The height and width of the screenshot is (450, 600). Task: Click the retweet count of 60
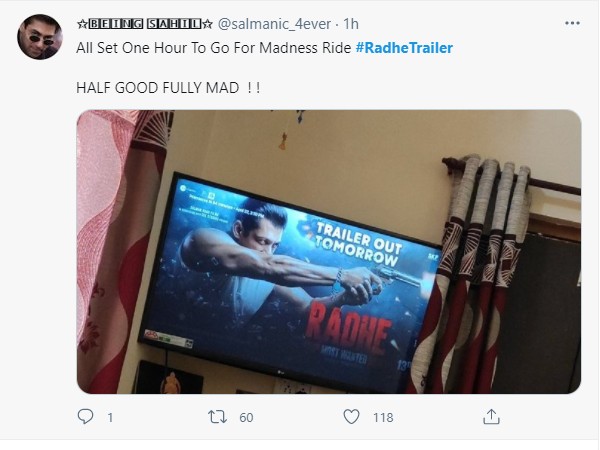(246, 417)
